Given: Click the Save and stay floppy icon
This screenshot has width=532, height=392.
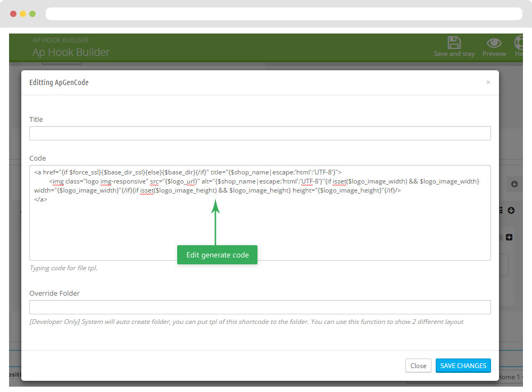Looking at the screenshot, I should click(x=454, y=43).
